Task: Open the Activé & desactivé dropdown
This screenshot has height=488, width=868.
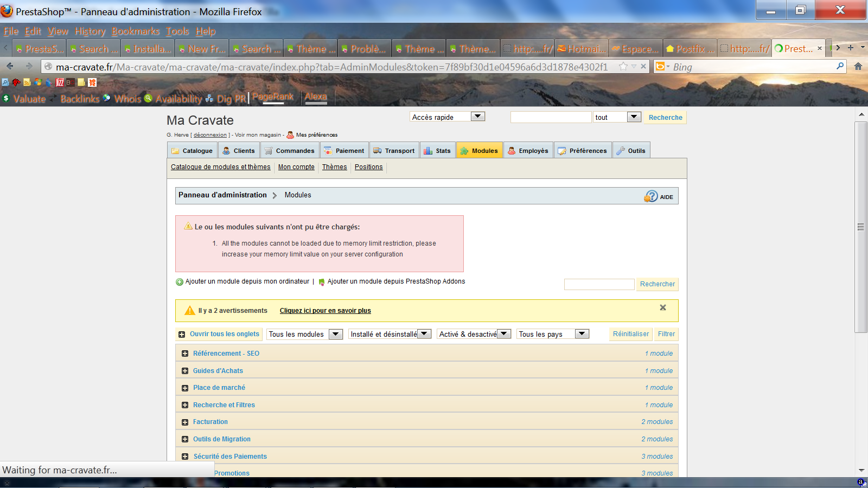Action: point(474,334)
